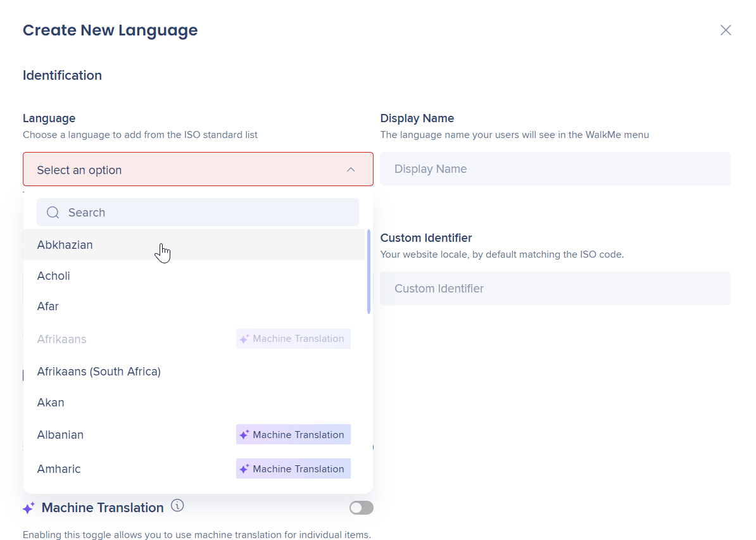Click the dropdown list scrollbar thumb
This screenshot has height=540, width=756.
click(x=369, y=271)
